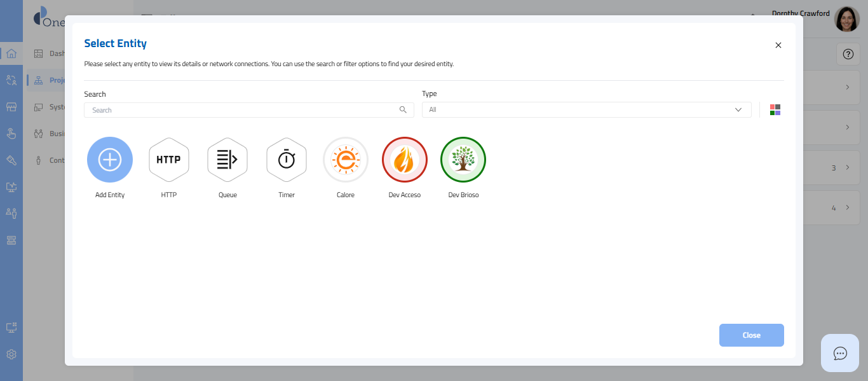Click Dorothy Crawford's profile avatar
The image size is (868, 381).
pyautogui.click(x=846, y=20)
